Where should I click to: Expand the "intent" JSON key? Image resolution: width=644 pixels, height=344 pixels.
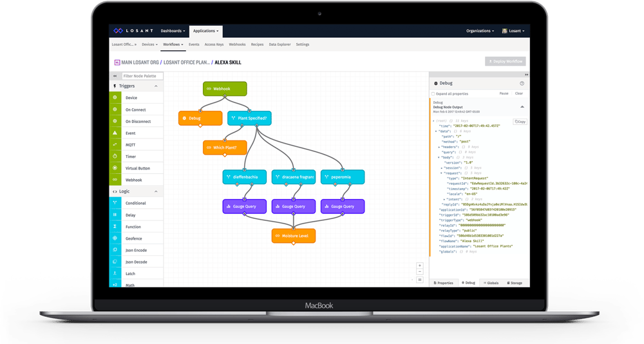(x=445, y=199)
